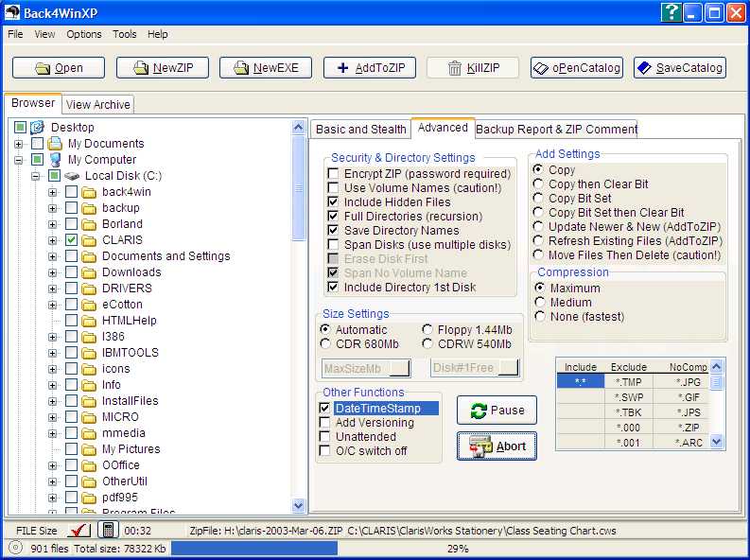Click the My Documents folder icon
Image resolution: width=750 pixels, height=560 pixels.
point(55,144)
